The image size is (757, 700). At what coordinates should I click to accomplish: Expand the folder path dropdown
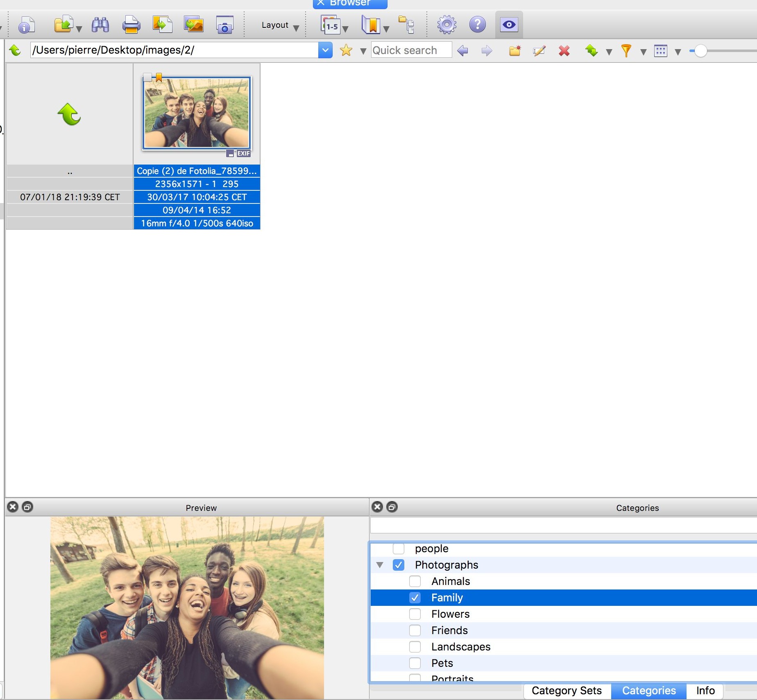click(325, 50)
